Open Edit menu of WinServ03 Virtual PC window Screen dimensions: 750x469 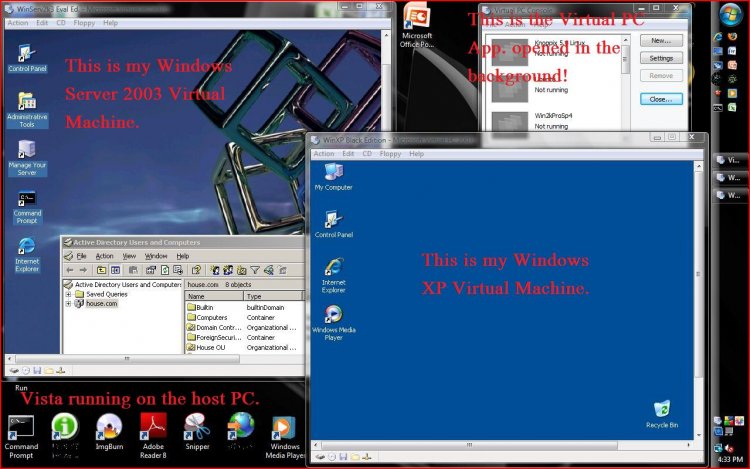pos(42,23)
